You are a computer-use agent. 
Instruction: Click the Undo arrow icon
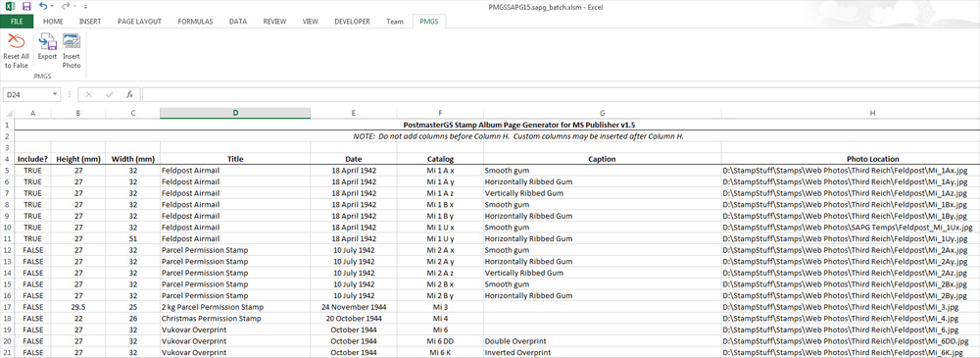tap(43, 6)
